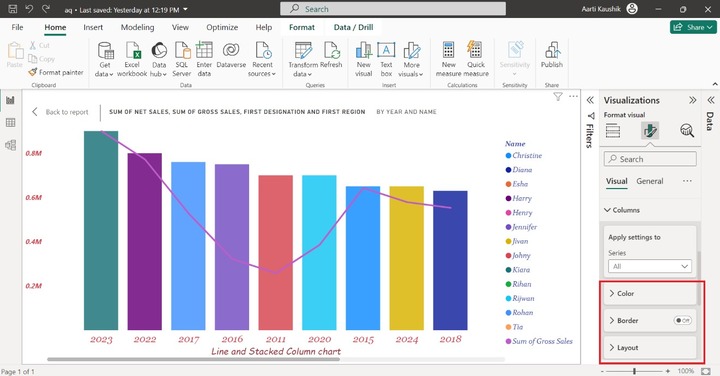The image size is (720, 376).
Task: Click the teal 2023 column bar
Action: 101,230
